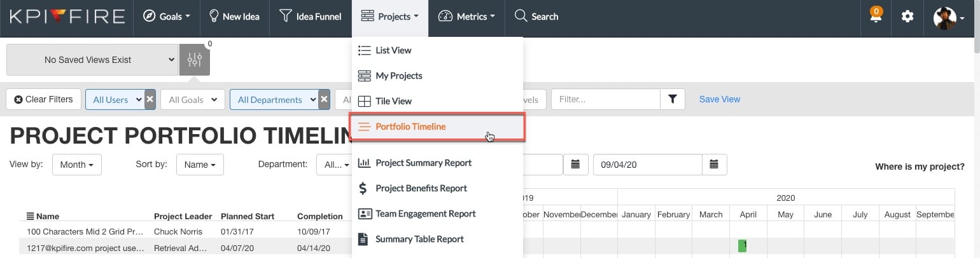Image resolution: width=980 pixels, height=258 pixels.
Task: Remove the All Users filter
Action: tap(150, 100)
